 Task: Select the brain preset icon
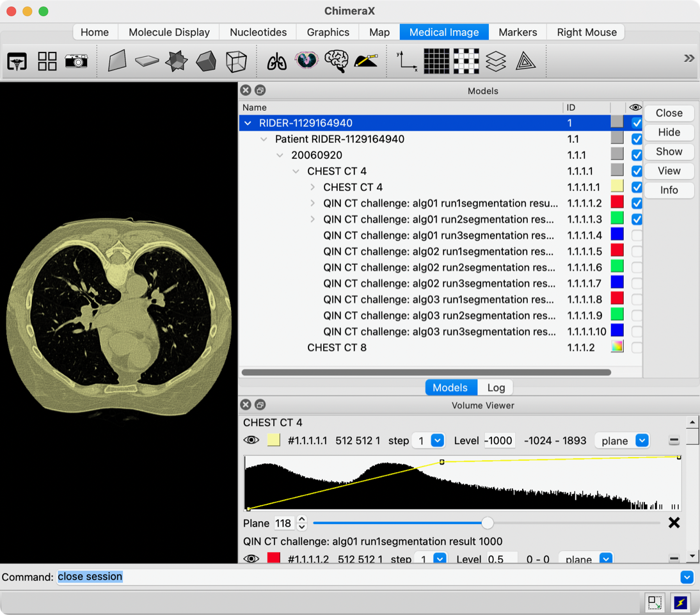(x=336, y=61)
